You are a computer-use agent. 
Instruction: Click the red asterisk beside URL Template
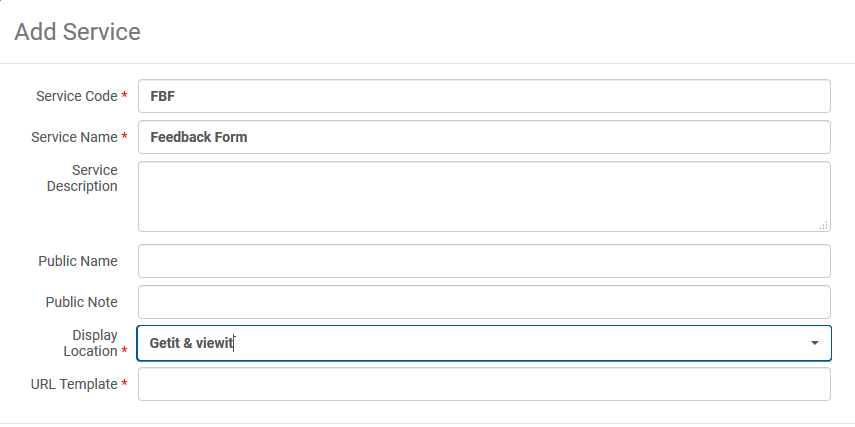124,384
